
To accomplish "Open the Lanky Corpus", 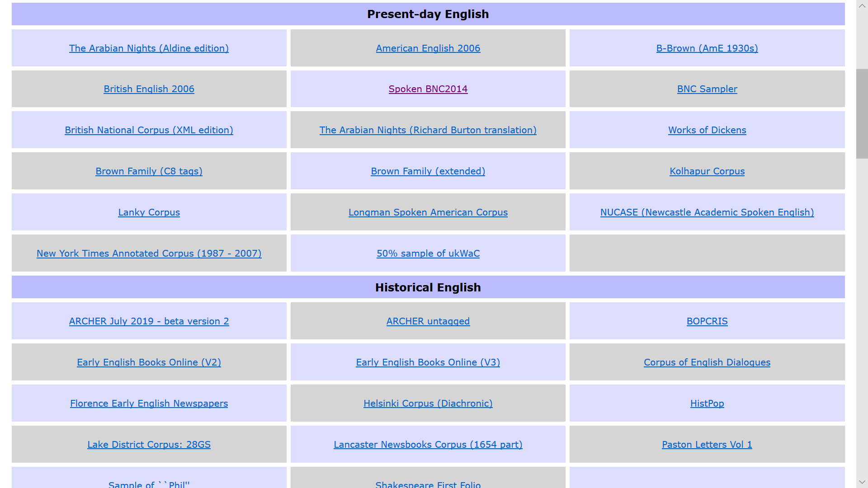I will pyautogui.click(x=149, y=212).
